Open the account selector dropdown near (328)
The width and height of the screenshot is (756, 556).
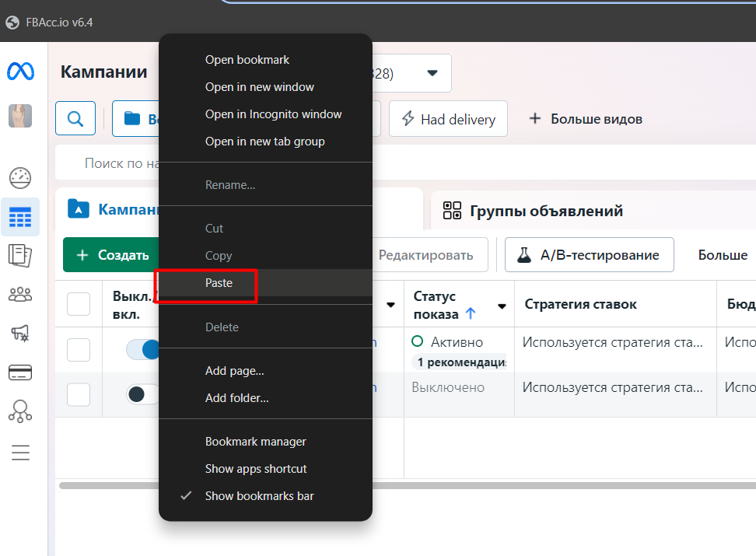click(x=432, y=72)
